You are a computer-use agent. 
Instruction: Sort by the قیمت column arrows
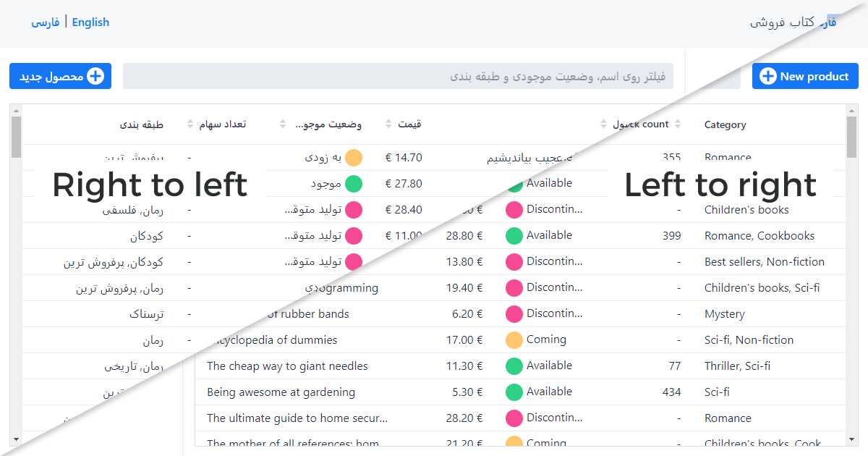tap(388, 124)
